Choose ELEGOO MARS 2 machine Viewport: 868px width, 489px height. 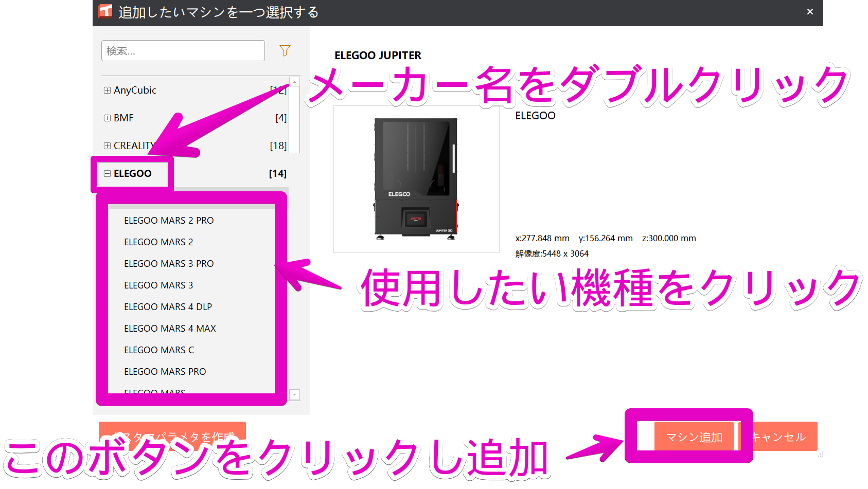point(158,242)
